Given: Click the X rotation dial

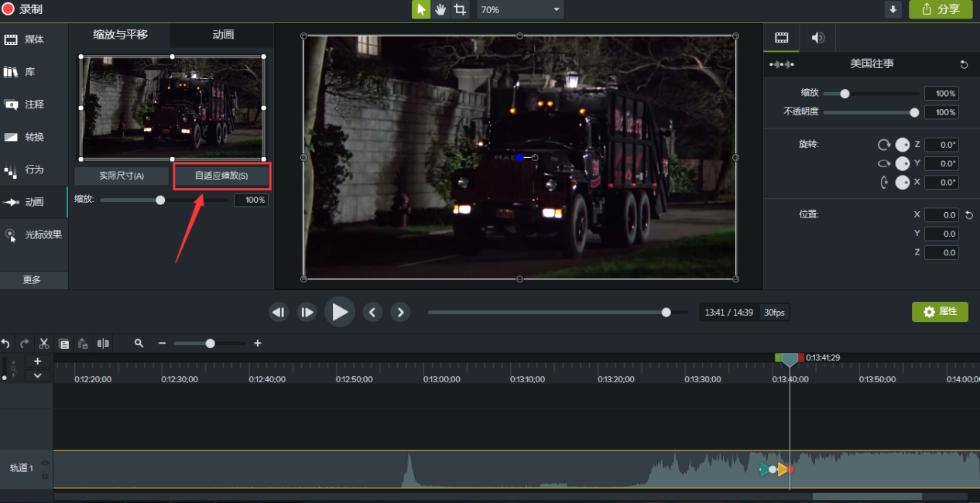Looking at the screenshot, I should point(903,182).
